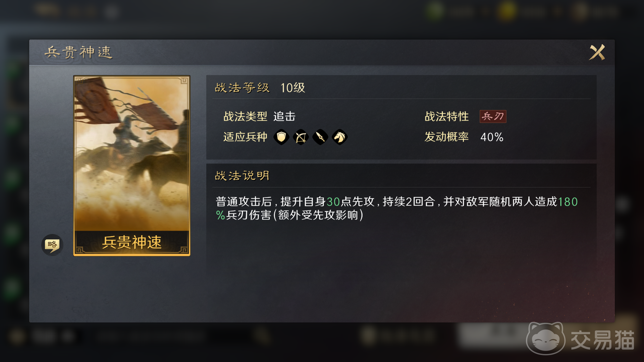The width and height of the screenshot is (644, 362).
Task: Click the spear troop type icon
Action: click(x=320, y=137)
